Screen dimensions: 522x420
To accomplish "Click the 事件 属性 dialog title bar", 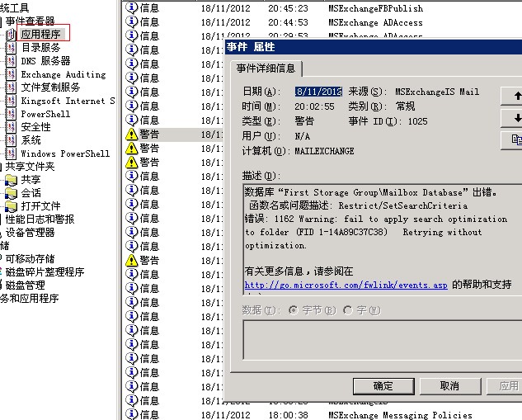I will 374,47.
